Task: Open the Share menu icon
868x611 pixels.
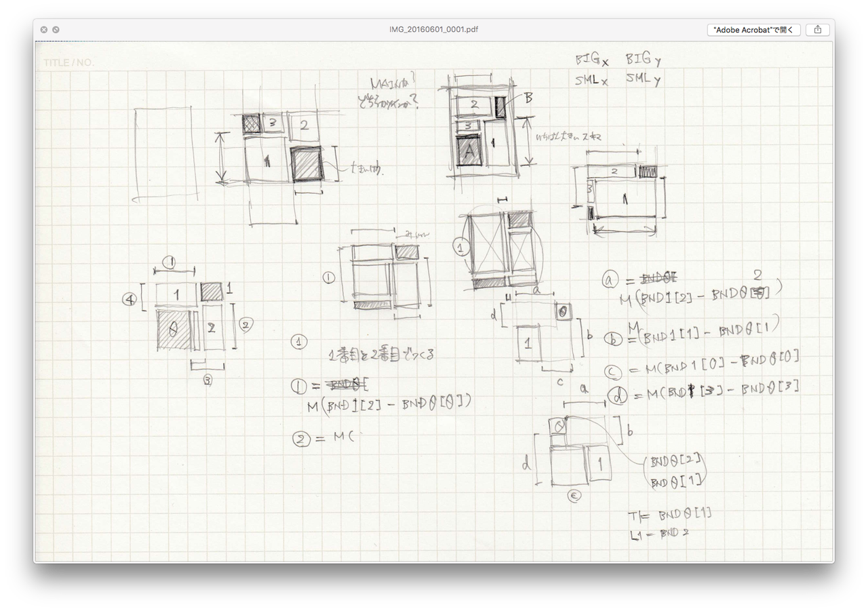Action: [x=818, y=30]
